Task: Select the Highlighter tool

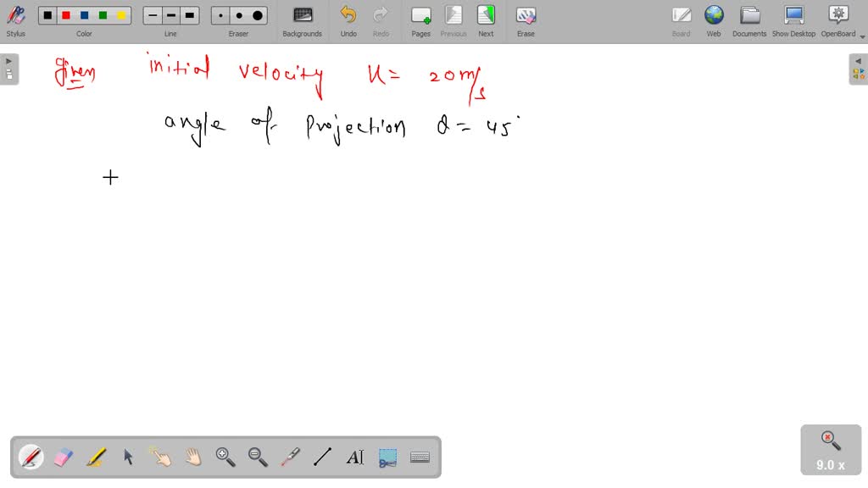Action: click(x=96, y=457)
